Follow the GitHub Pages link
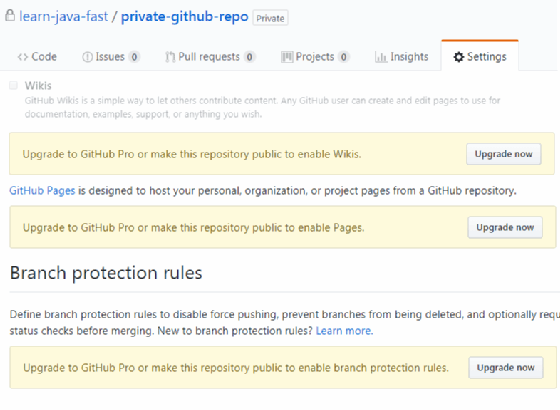Viewport: 560px width, 410px height. [42, 191]
